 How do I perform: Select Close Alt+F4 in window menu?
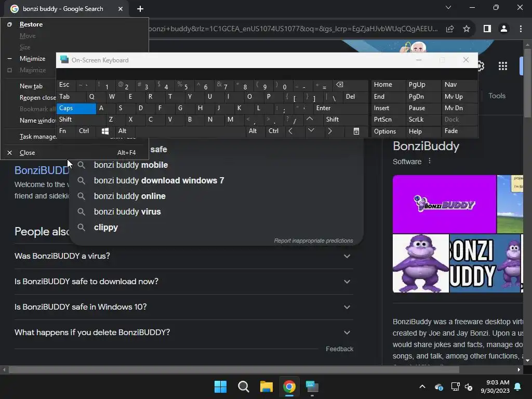coord(75,153)
